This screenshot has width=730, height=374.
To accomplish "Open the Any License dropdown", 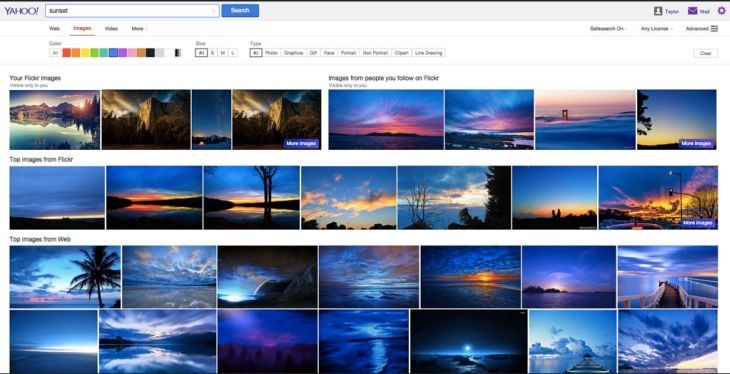I will pyautogui.click(x=657, y=28).
